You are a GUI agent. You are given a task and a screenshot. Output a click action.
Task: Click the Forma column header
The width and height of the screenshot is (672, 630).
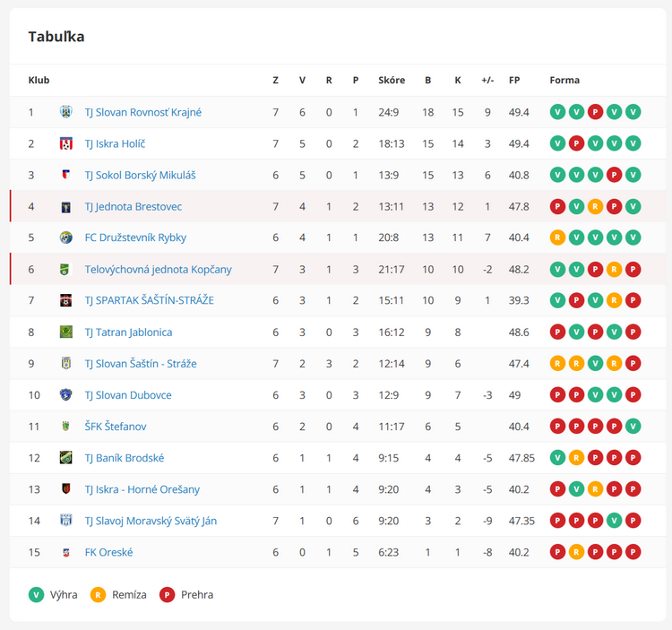click(x=564, y=80)
